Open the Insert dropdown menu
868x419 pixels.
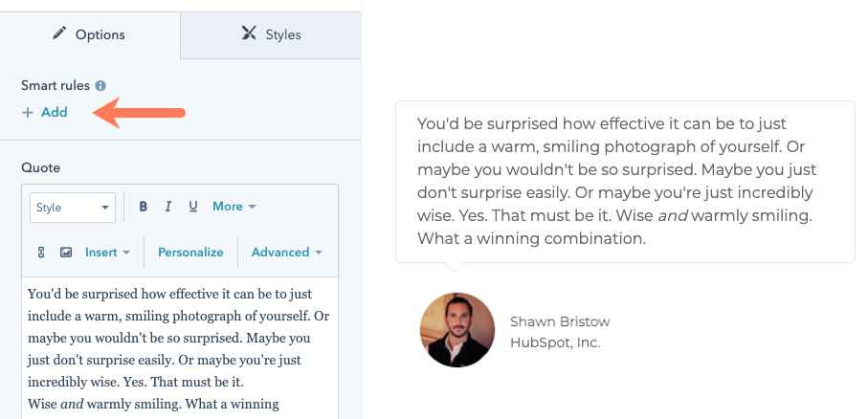107,253
